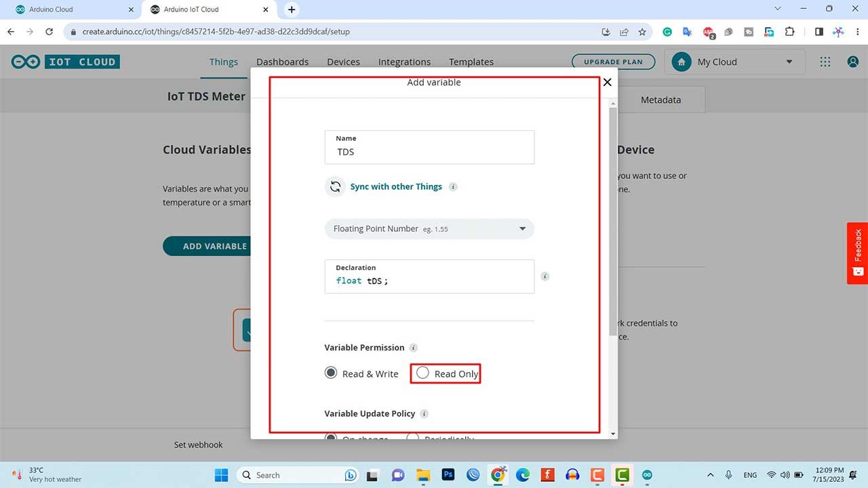868x488 pixels.
Task: Click the info icon next to Variable Update Policy
Action: (425, 413)
